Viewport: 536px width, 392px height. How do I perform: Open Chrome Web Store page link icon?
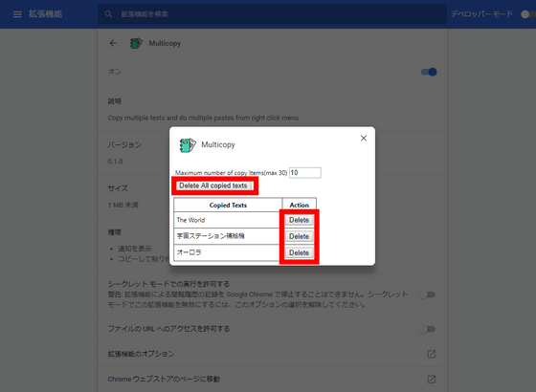(432, 379)
